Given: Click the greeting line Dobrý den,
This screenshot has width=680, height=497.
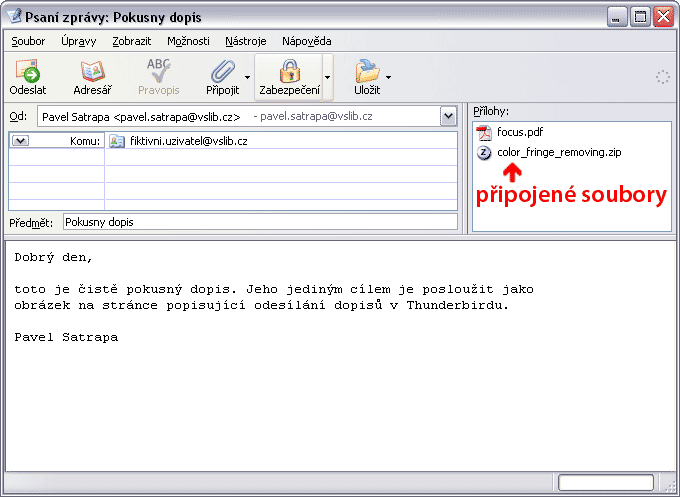Looking at the screenshot, I should 53,257.
